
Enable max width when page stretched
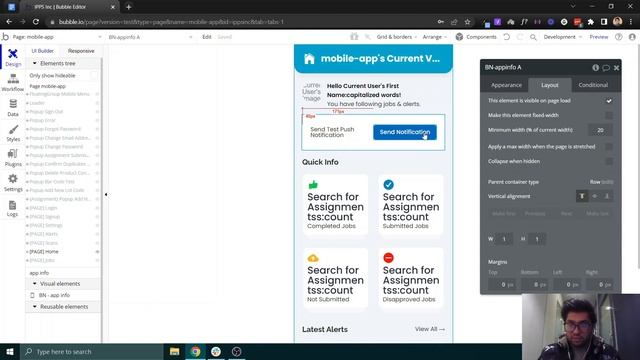609,147
